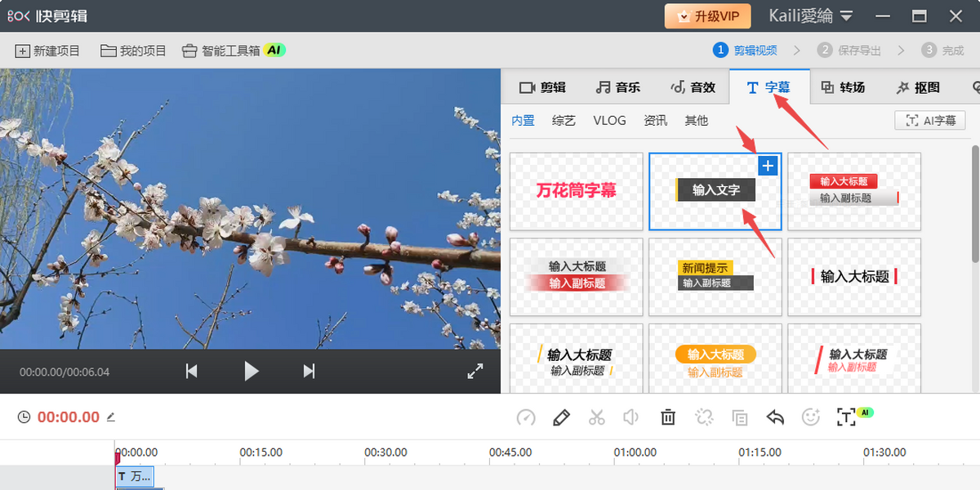Screen dimensions: 980x490
Task: Click step 1 剪辑视频
Action: 746,51
